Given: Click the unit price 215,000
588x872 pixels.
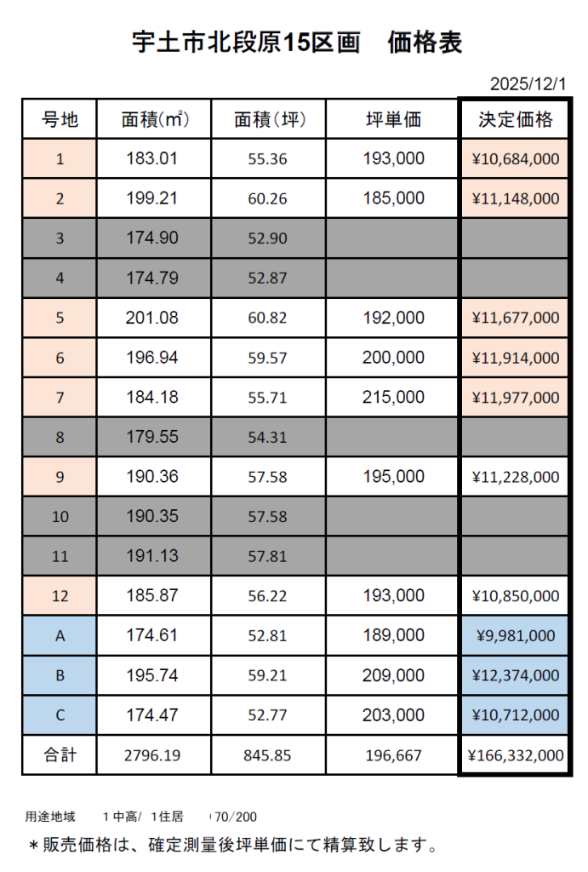Looking at the screenshot, I should tap(392, 398).
